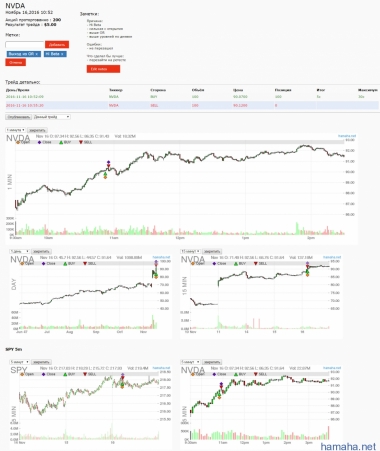Click SELL legend icon on SPY chart
The image size is (380, 451).
[x=85, y=374]
